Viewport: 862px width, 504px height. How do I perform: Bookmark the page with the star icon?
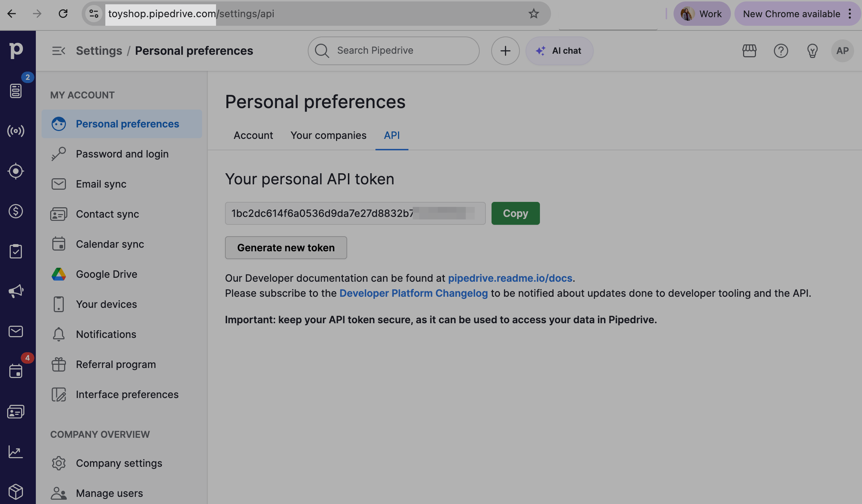point(533,14)
